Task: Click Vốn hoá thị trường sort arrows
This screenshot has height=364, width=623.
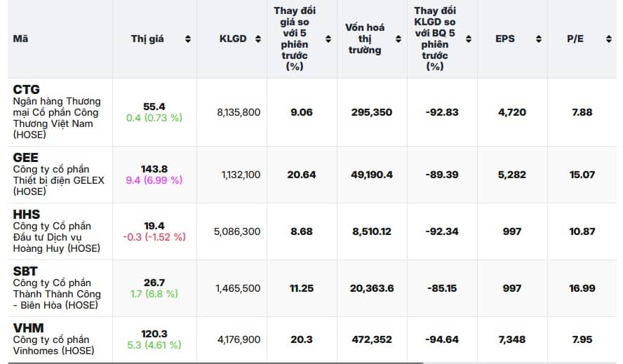Action: (x=398, y=39)
